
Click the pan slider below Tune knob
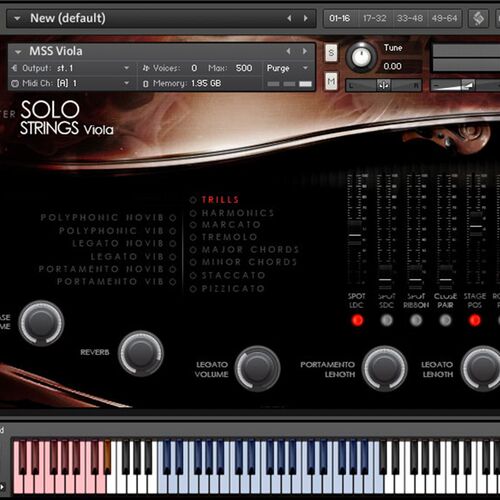coord(383,86)
